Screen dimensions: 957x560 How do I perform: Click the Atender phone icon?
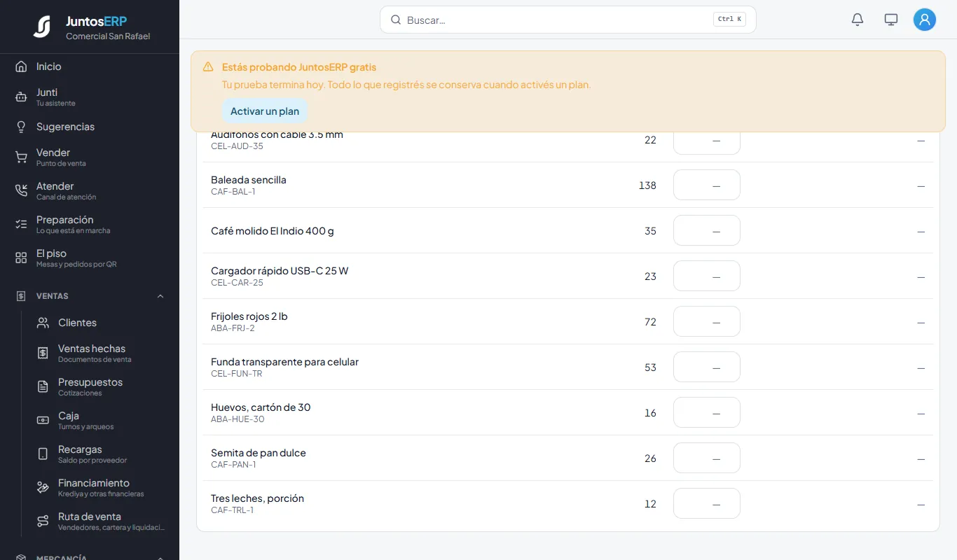21,190
